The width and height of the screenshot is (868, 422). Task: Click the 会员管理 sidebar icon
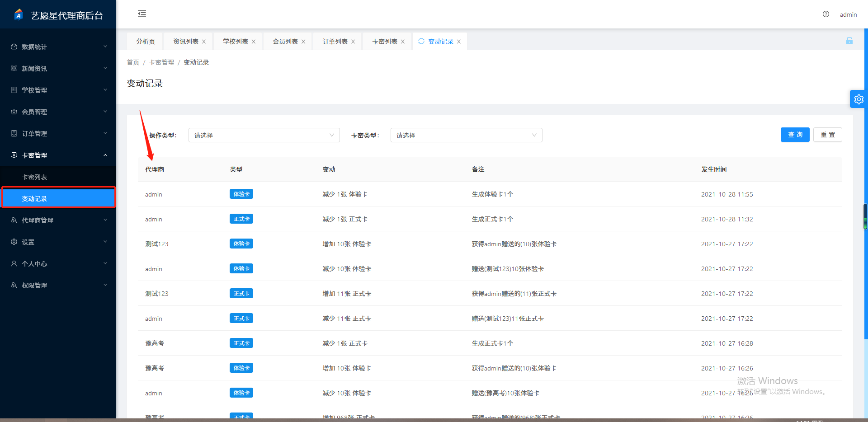pos(14,112)
